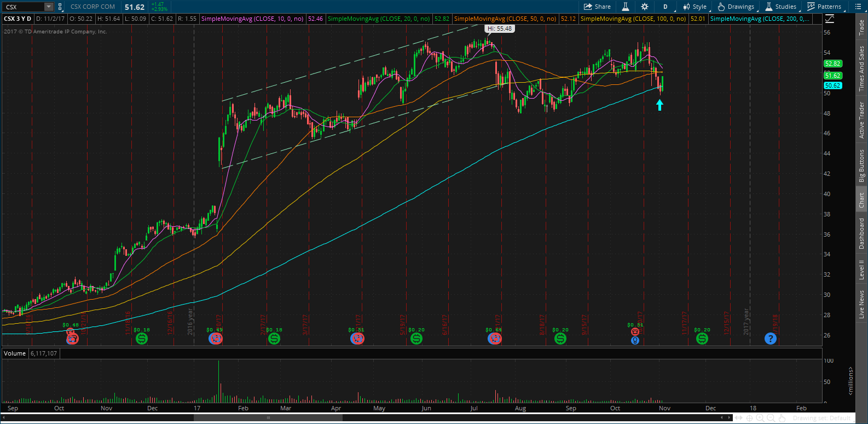The image size is (868, 424).
Task: Select the SimpleMovingAvg 10 study label
Action: click(252, 19)
